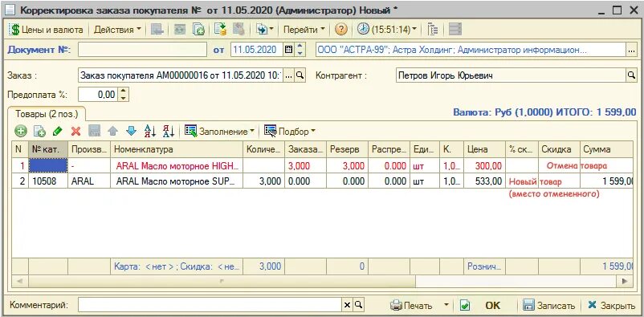The image size is (644, 317).
Task: Click the grayed refresh icon in the top toolbar
Action: pyautogui.click(x=180, y=30)
